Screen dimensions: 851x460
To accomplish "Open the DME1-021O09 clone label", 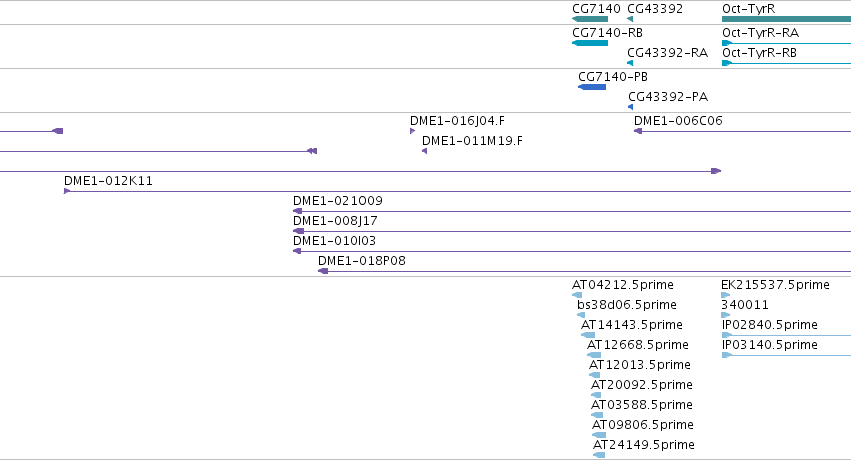I will [338, 201].
